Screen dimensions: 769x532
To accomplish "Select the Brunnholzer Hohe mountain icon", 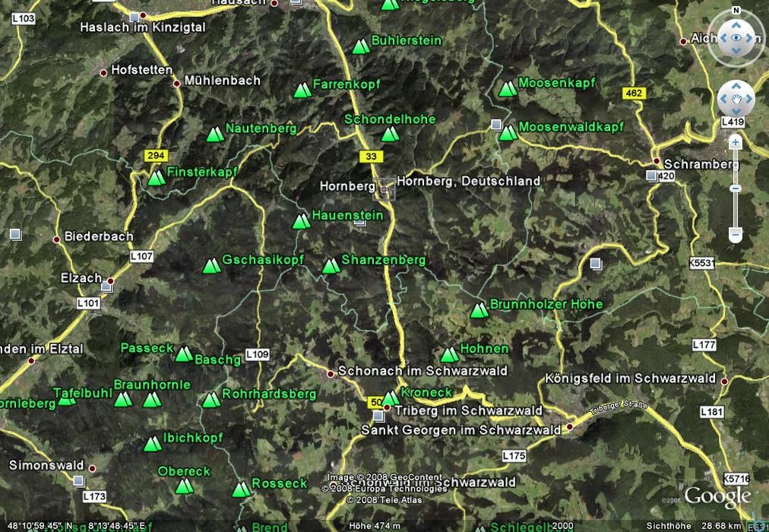I will pos(479,309).
